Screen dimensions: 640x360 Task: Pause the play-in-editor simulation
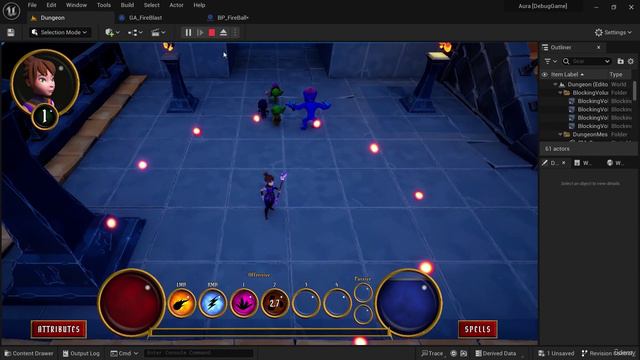(x=188, y=33)
